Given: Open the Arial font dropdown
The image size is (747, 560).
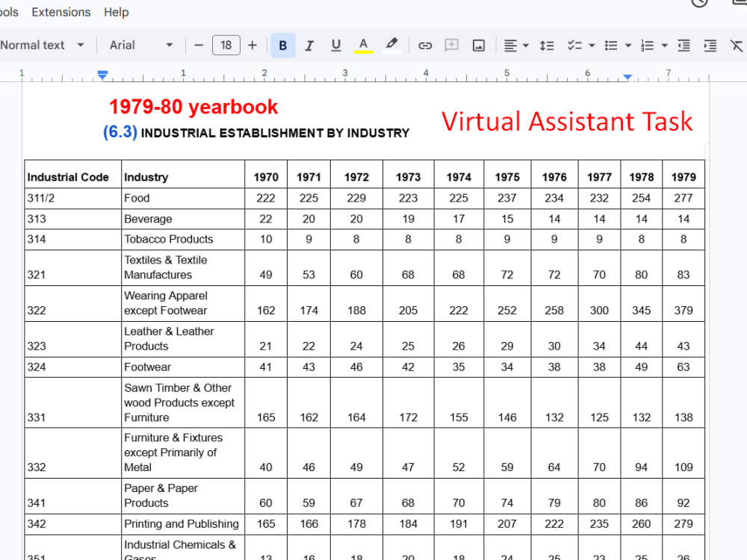Looking at the screenshot, I should pos(140,46).
